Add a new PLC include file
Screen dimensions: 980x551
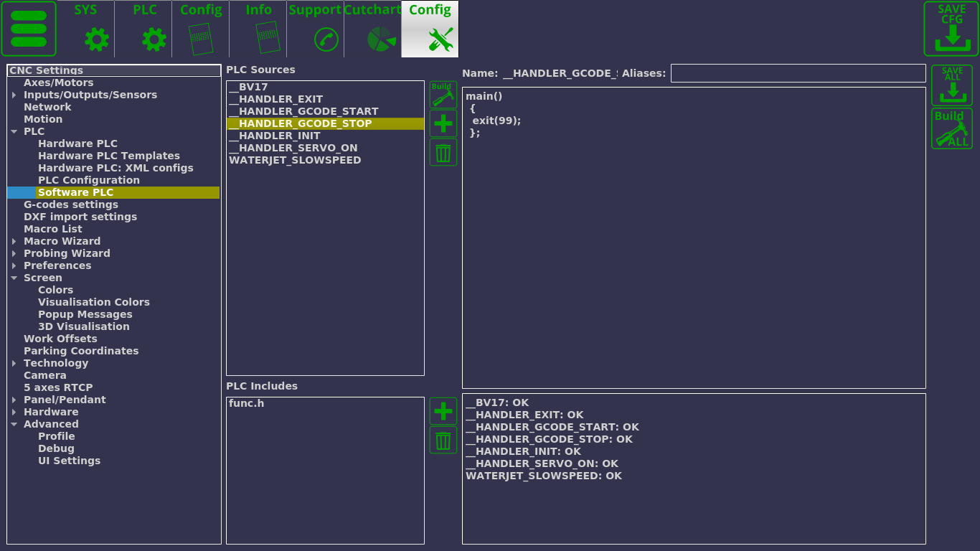pyautogui.click(x=443, y=411)
